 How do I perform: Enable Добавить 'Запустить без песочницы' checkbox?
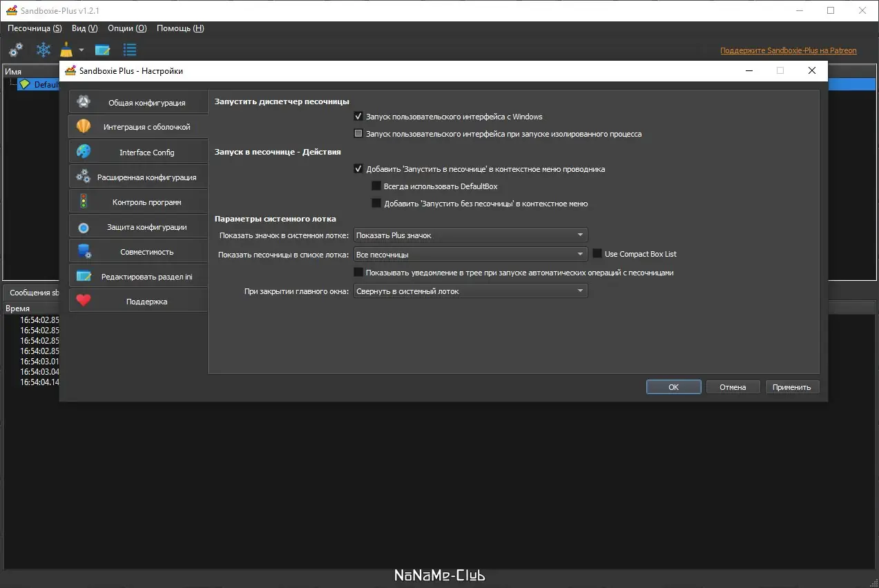376,204
